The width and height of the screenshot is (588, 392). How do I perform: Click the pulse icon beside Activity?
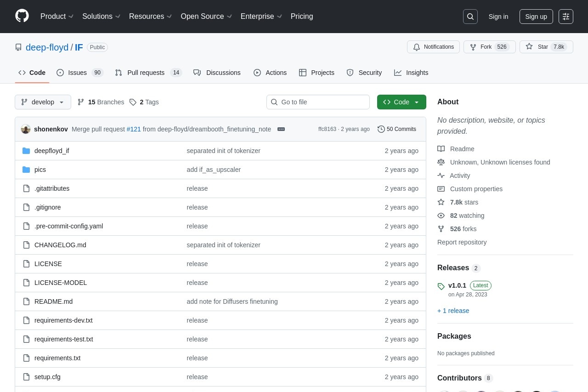coord(441,176)
